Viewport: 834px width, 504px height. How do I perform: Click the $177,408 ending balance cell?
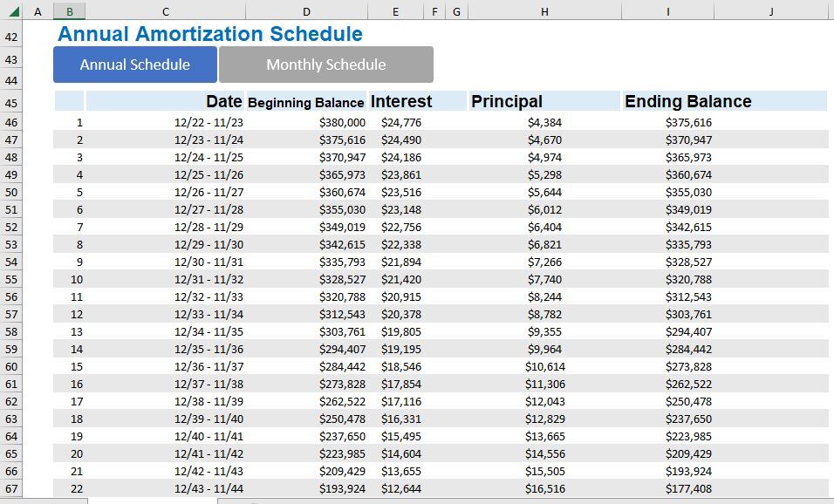pyautogui.click(x=688, y=489)
